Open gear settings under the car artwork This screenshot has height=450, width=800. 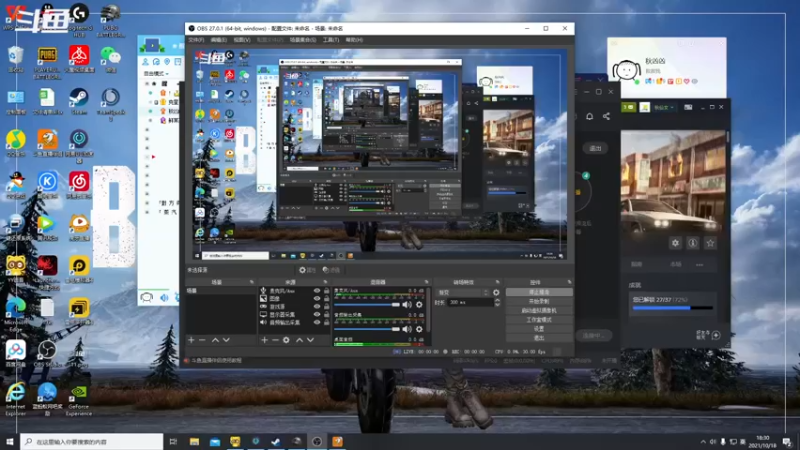(x=676, y=243)
